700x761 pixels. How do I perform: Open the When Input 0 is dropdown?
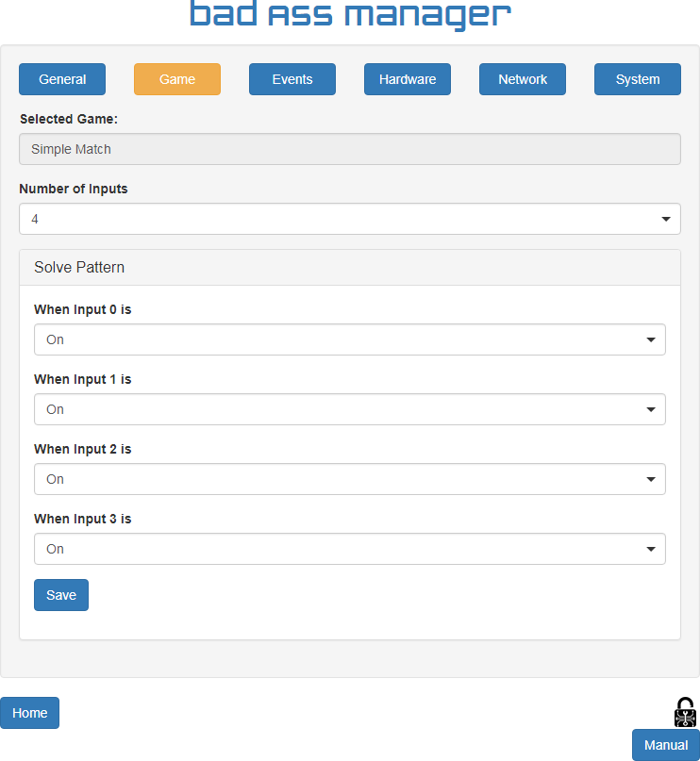[350, 339]
